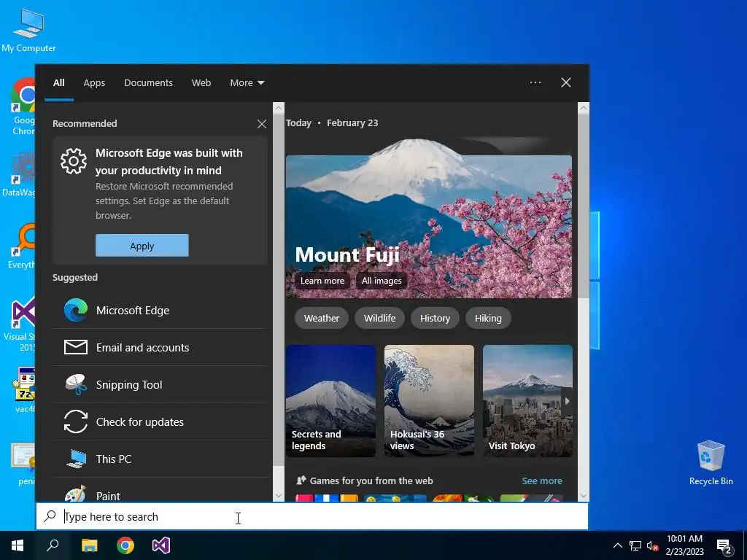The height and width of the screenshot is (560, 747).
Task: Select the Hiking chip
Action: (488, 318)
